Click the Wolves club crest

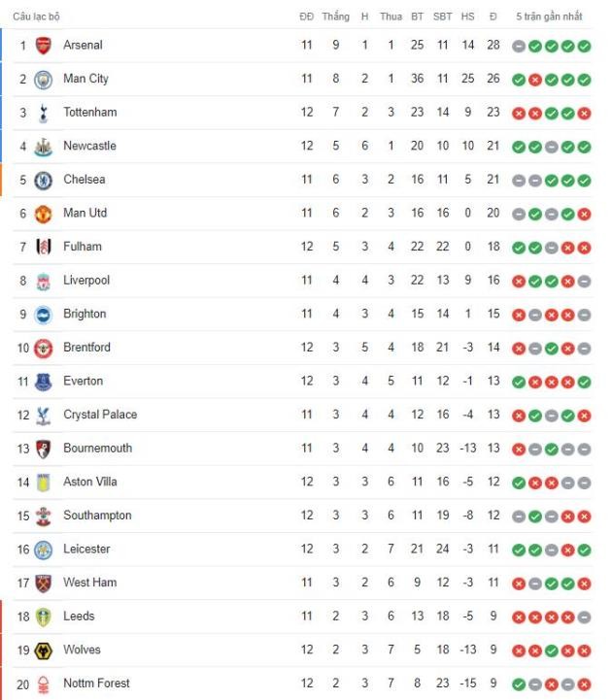(x=43, y=650)
